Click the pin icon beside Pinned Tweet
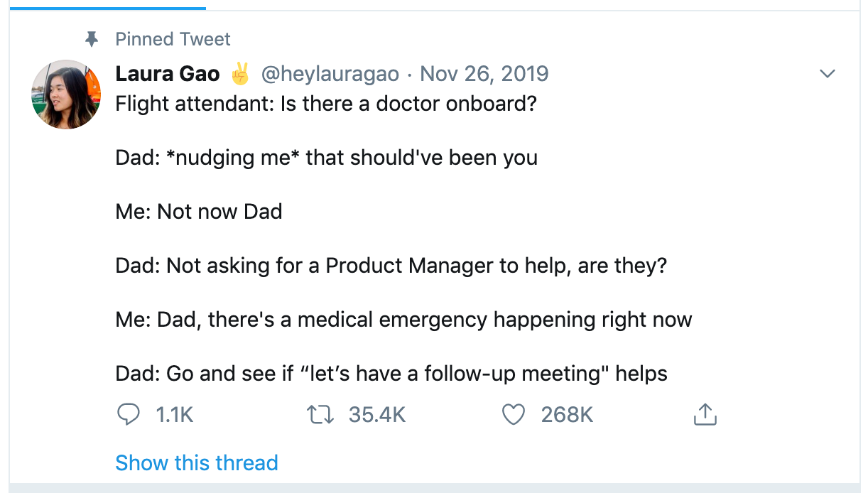The height and width of the screenshot is (493, 868). (x=91, y=39)
